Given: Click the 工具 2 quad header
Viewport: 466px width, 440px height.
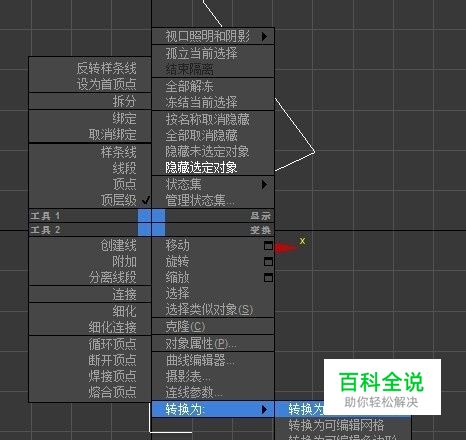Looking at the screenshot, I should click(x=45, y=230).
